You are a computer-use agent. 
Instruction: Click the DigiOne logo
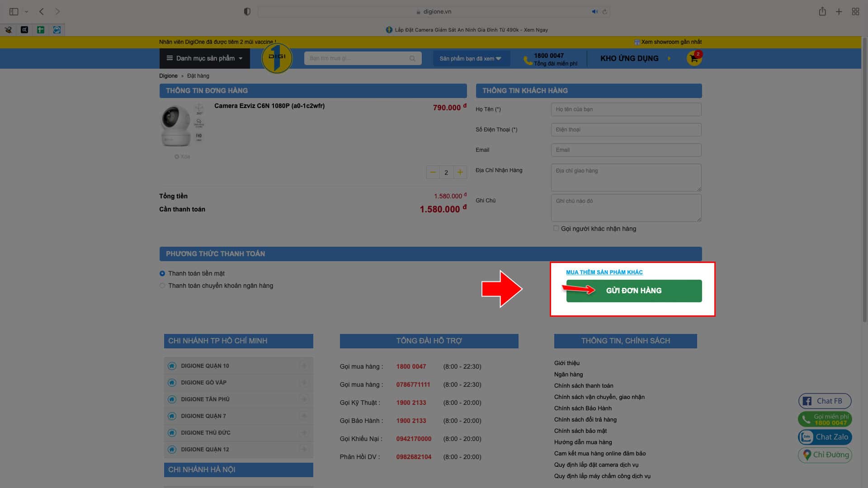pyautogui.click(x=277, y=58)
